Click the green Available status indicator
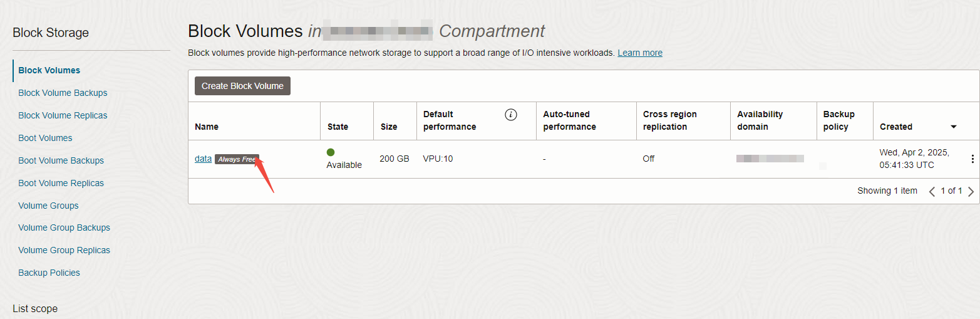This screenshot has width=980, height=319. (331, 152)
